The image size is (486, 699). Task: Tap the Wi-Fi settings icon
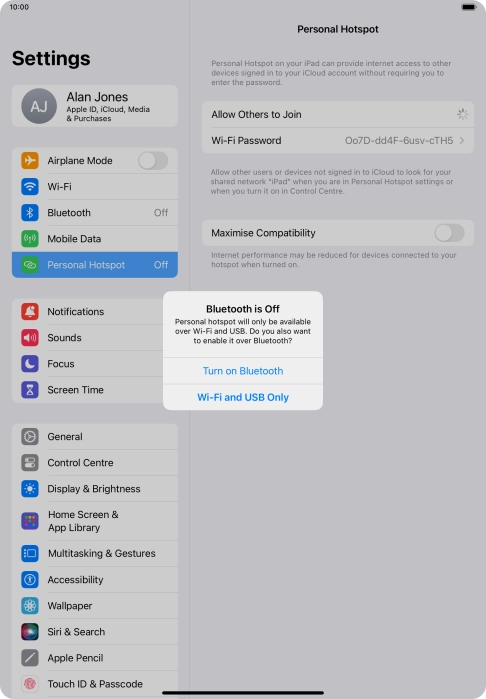click(30, 186)
